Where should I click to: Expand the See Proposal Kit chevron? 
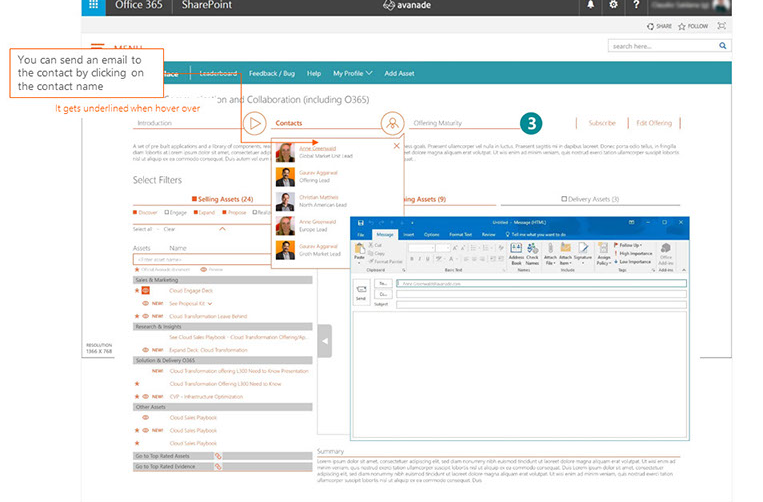pyautogui.click(x=209, y=302)
